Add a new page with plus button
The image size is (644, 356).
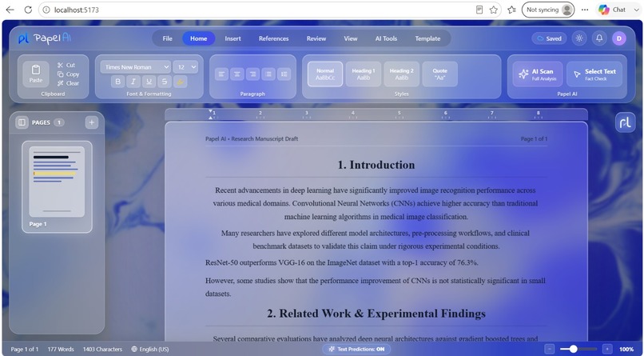[x=92, y=122]
